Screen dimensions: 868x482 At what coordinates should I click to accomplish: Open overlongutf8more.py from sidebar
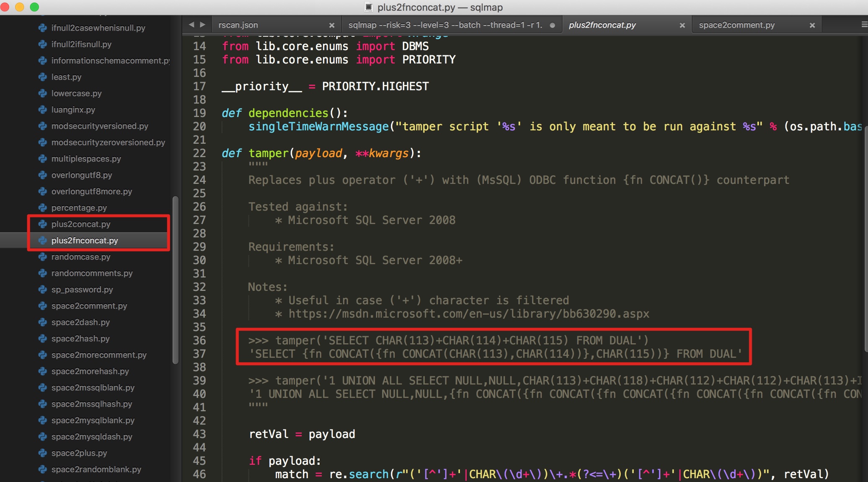(91, 192)
